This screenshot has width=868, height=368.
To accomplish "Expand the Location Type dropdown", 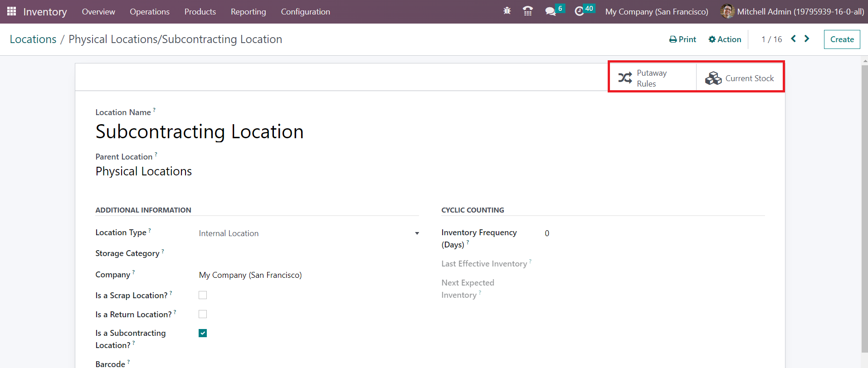I will [x=308, y=233].
